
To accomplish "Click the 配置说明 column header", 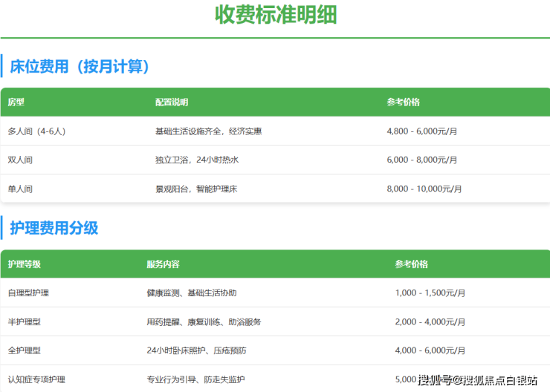I will tap(172, 102).
